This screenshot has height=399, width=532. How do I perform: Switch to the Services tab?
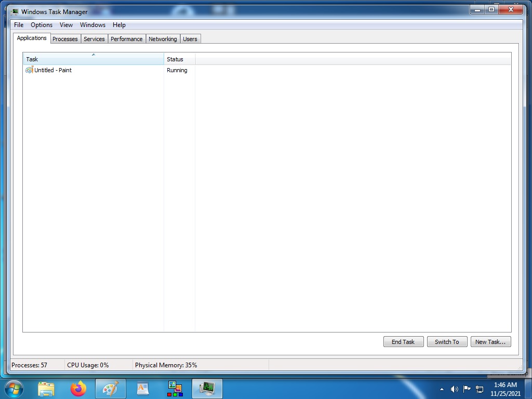[x=94, y=39]
